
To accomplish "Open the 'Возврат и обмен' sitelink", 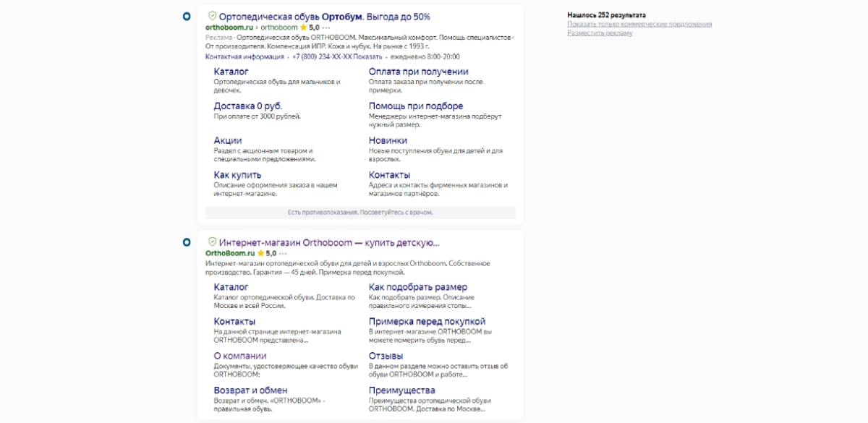I will (251, 390).
